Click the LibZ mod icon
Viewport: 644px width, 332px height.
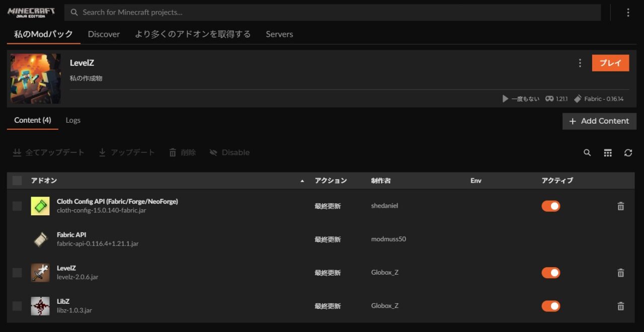[x=40, y=306]
